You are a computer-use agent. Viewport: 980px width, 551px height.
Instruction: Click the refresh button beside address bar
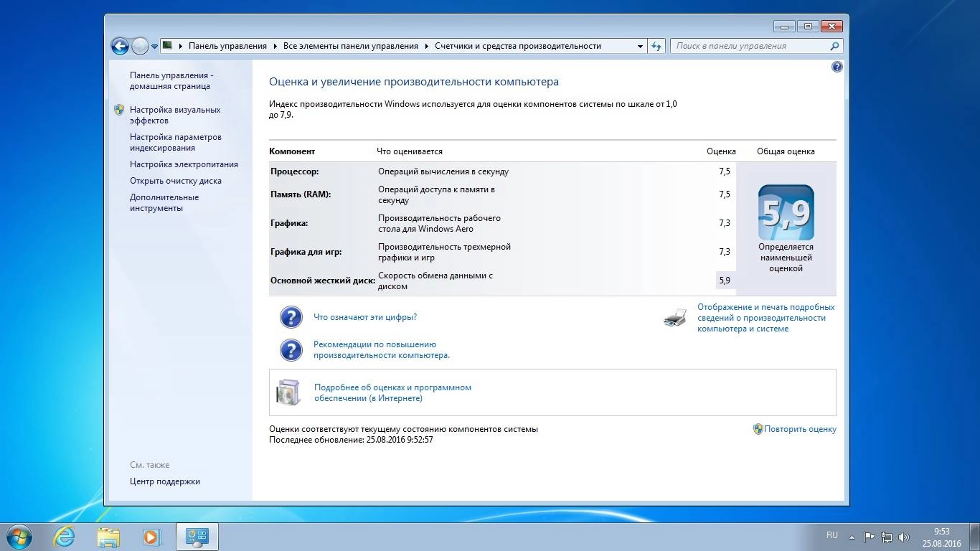(656, 46)
